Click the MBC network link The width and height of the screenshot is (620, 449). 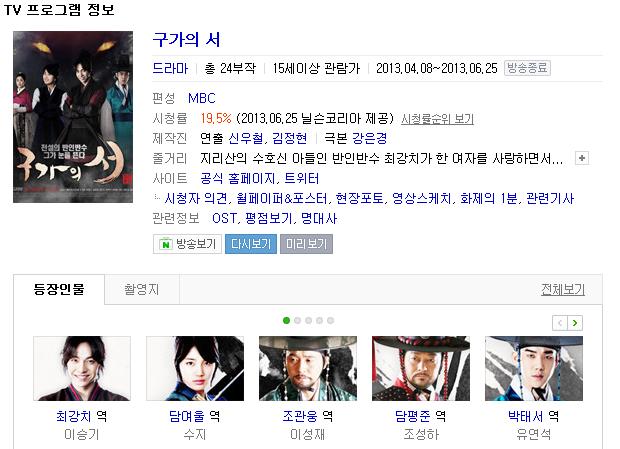(x=202, y=98)
